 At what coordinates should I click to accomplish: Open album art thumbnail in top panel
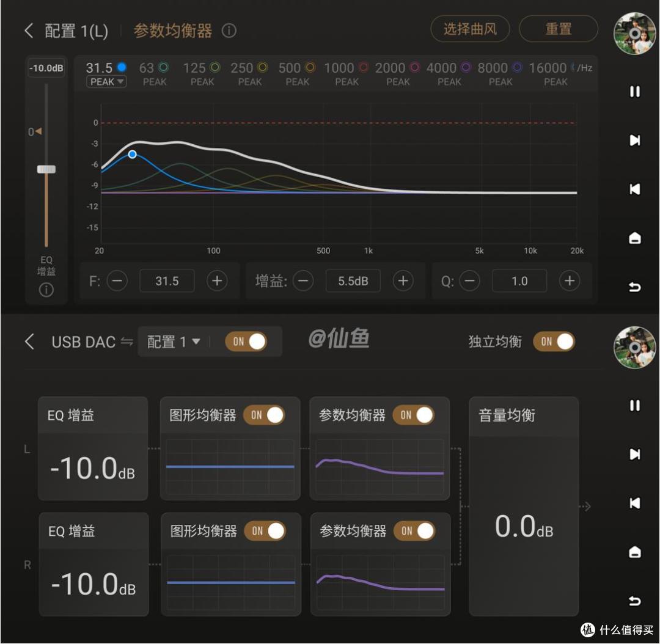pyautogui.click(x=634, y=34)
